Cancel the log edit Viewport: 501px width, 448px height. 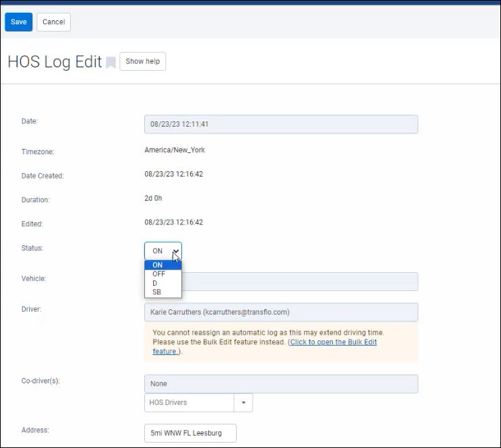(x=53, y=22)
